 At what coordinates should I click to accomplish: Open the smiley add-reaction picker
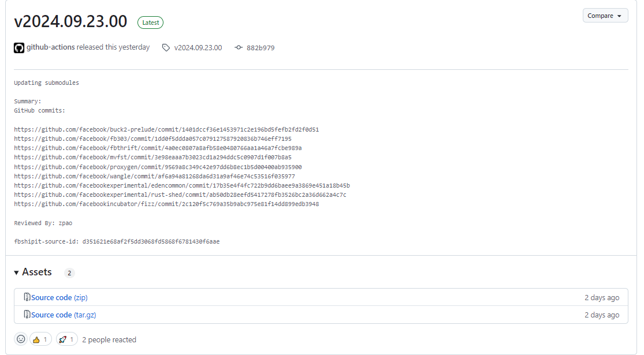(21, 339)
